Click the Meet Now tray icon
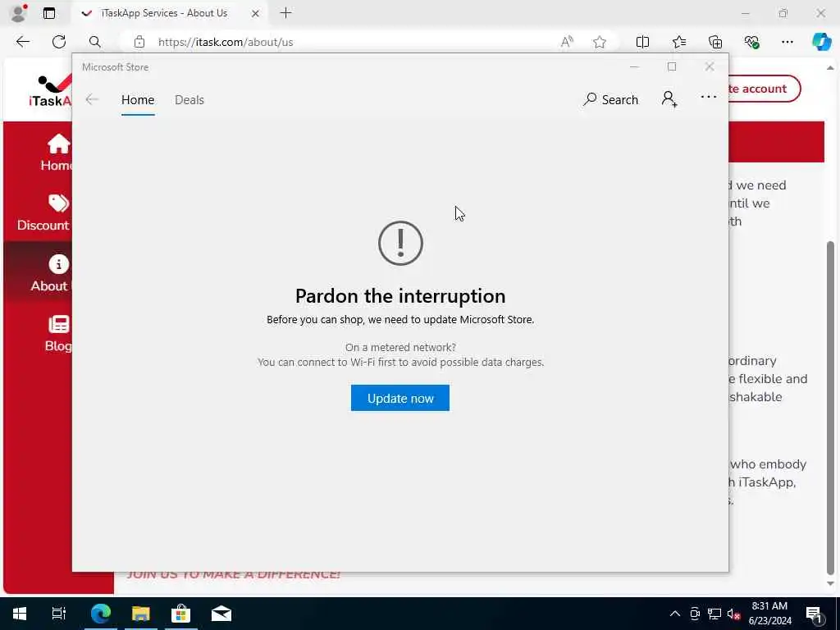840x630 pixels. 695,614
